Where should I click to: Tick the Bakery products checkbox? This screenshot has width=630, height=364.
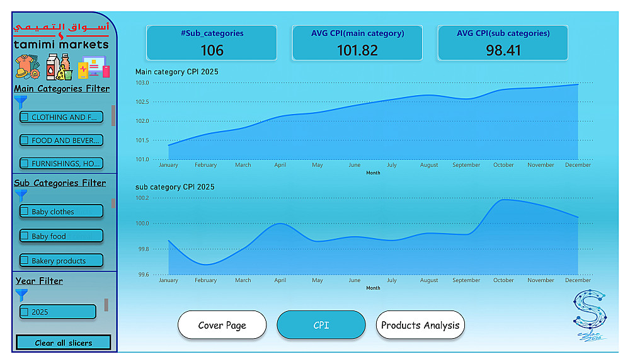[x=25, y=260]
